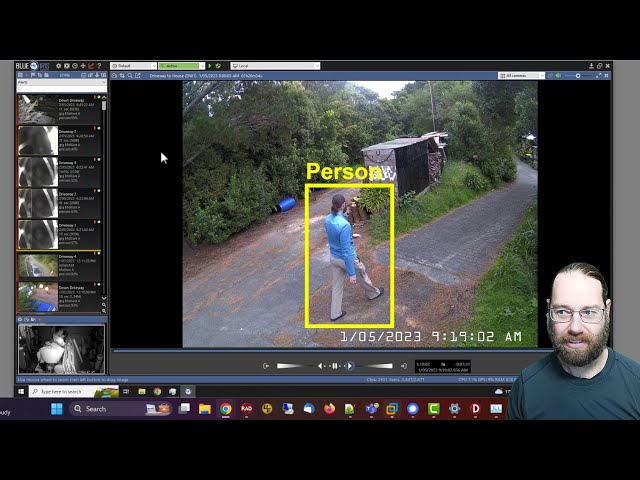Pause the video playback

[335, 366]
